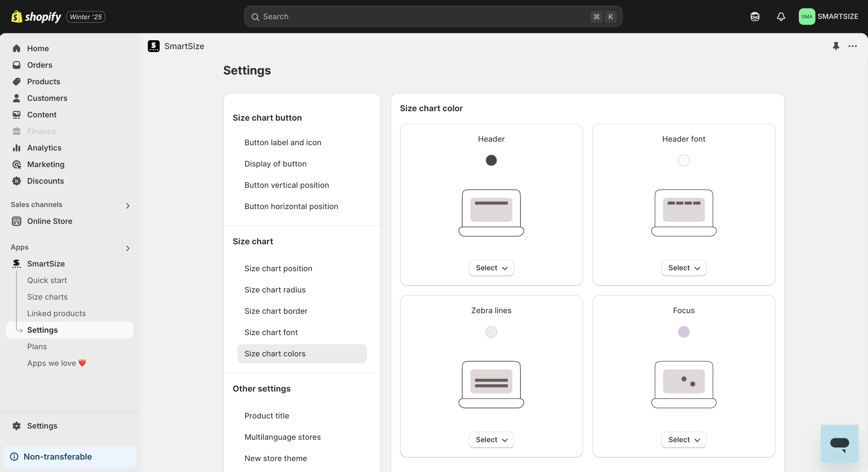Click the Products tag icon
This screenshot has width=868, height=472.
click(x=17, y=82)
